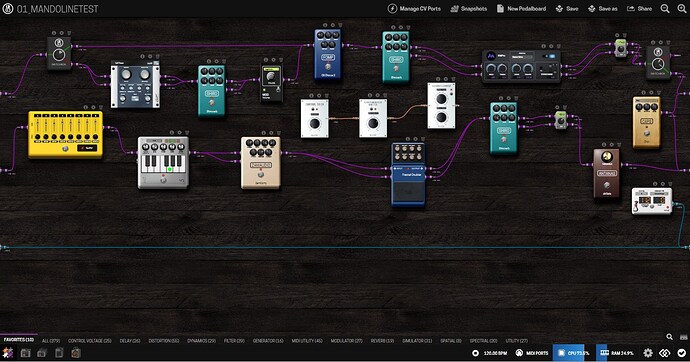The width and height of the screenshot is (690, 362).
Task: Delete the yellow graphic EQ pedal via trash icon
Action: 100,107
